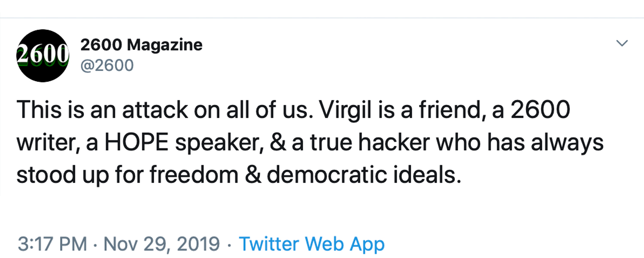Viewport: 644px width, 258px height.
Task: Open the 2600 Magazine display name
Action: pos(141,45)
